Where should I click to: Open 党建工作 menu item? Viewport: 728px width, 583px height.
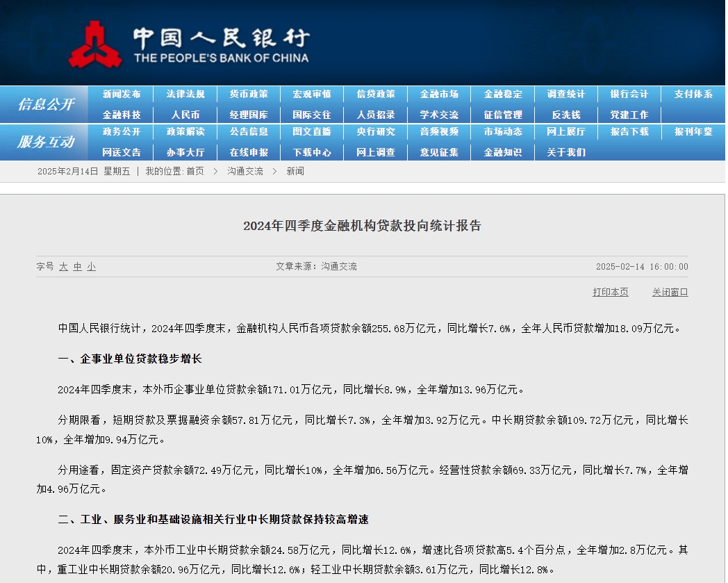(x=629, y=115)
